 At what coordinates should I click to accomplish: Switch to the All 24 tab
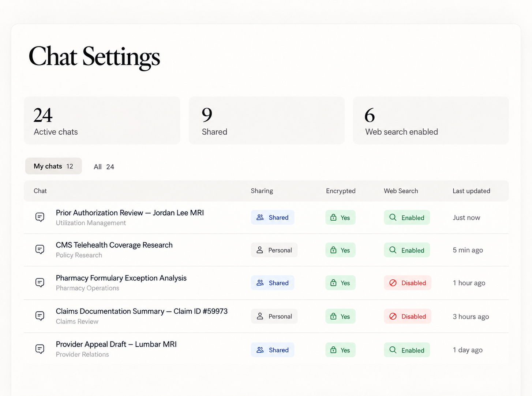[x=104, y=167]
